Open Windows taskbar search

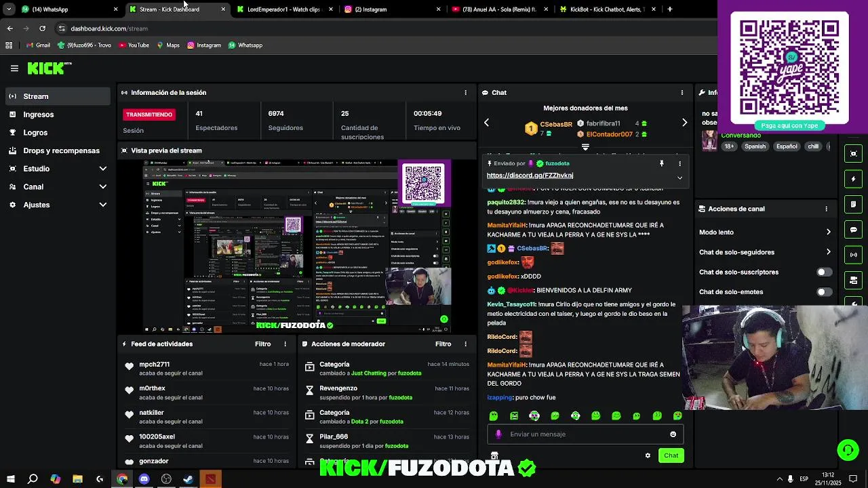(33, 479)
